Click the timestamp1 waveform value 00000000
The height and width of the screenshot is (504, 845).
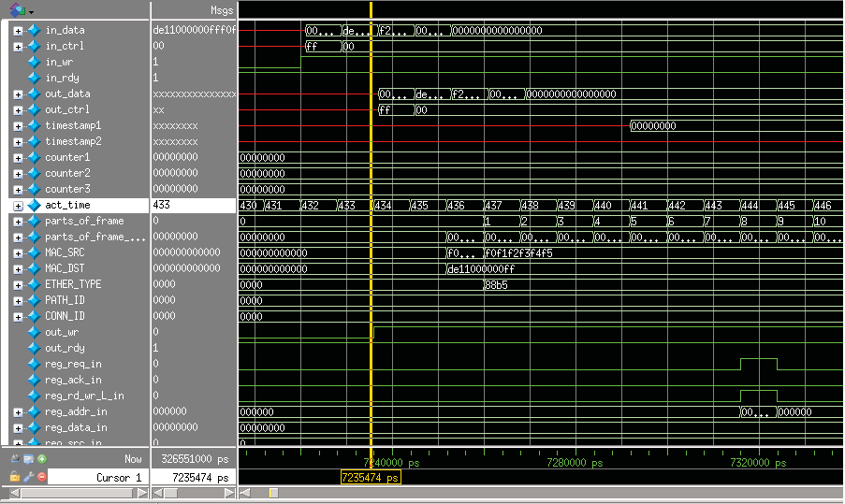[x=652, y=126]
